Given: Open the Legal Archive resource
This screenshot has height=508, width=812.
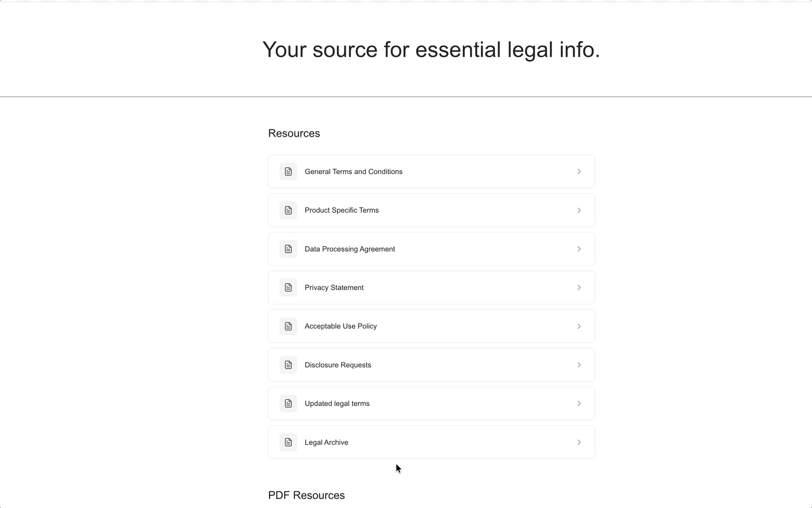Looking at the screenshot, I should click(x=431, y=442).
